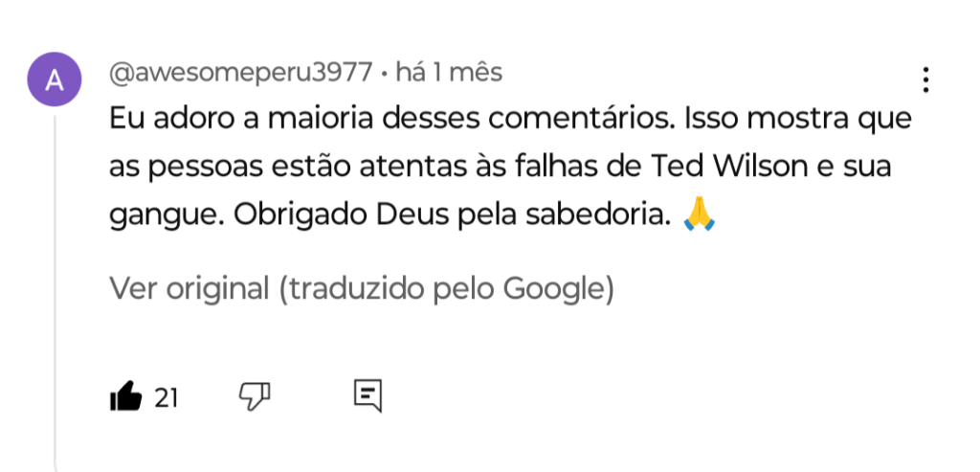Click the praying hands emoji

pos(700,216)
